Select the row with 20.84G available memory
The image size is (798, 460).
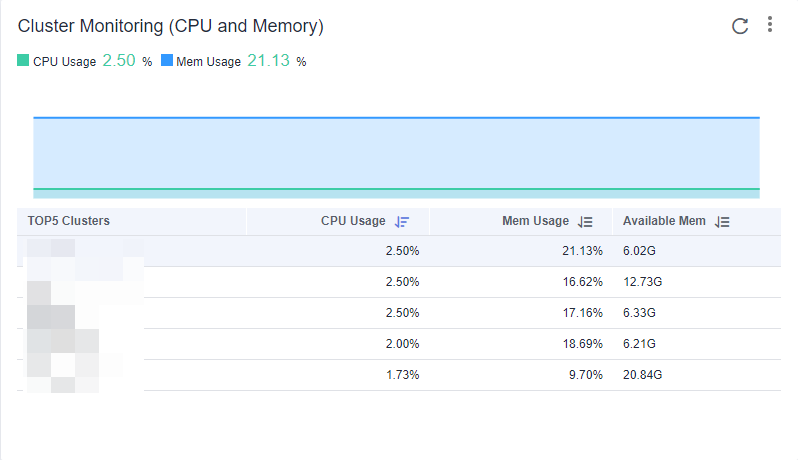[400, 375]
